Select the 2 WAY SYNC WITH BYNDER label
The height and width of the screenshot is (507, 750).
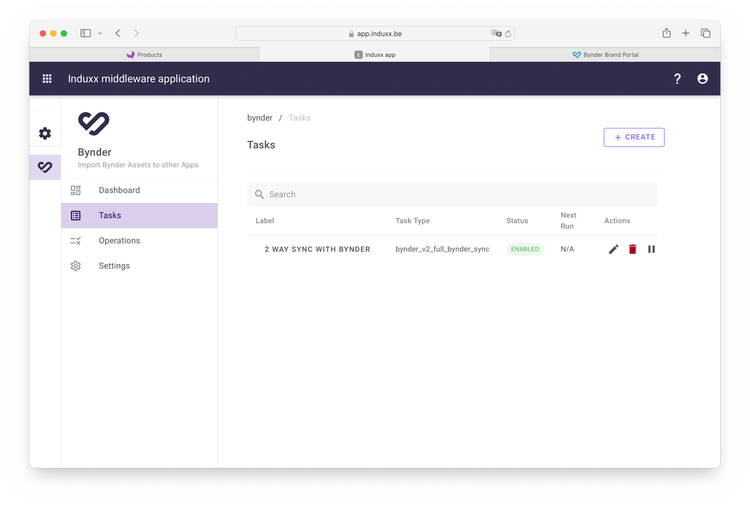317,249
